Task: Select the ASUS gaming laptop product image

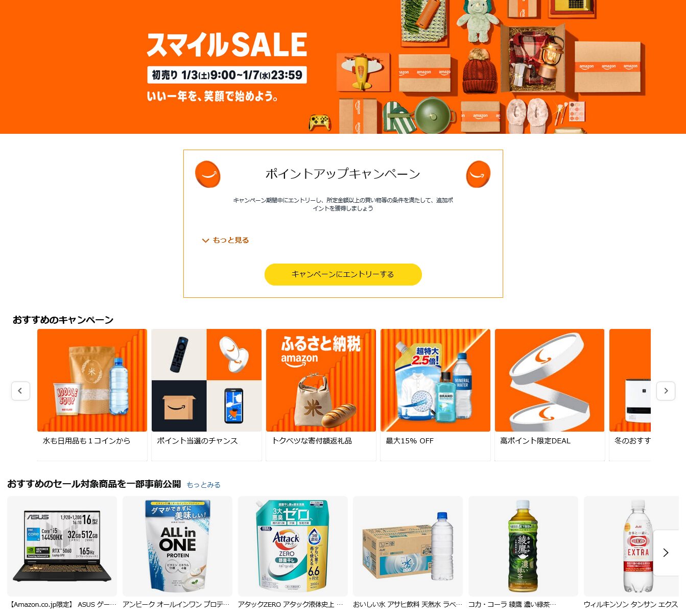Action: tap(62, 546)
